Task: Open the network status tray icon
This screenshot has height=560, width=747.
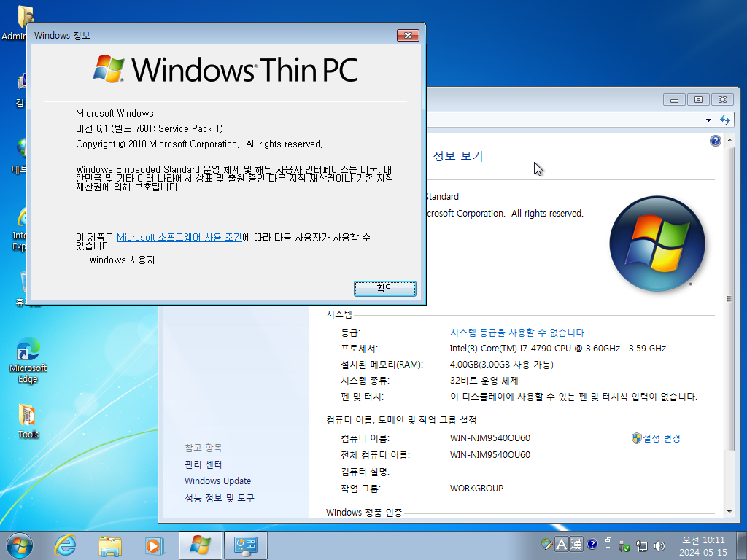Action: click(642, 546)
